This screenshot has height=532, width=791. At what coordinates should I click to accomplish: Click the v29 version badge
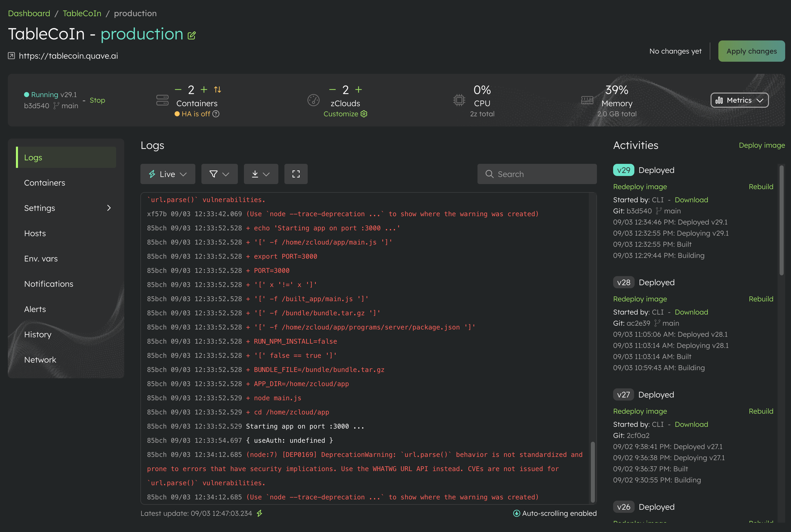[x=623, y=170]
